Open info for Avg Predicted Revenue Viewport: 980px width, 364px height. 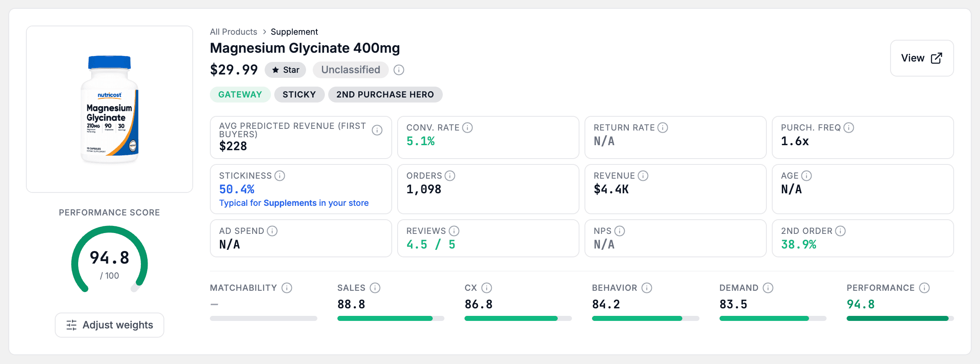(x=377, y=130)
